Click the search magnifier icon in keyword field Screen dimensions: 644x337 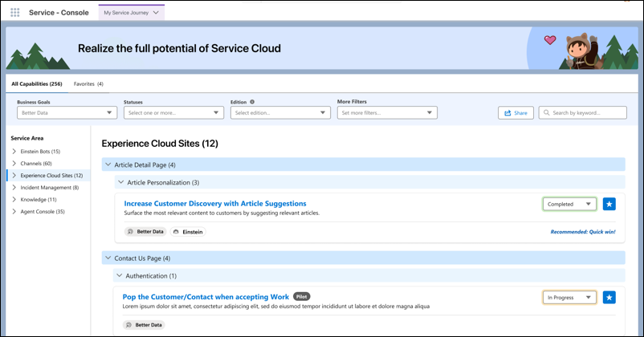pyautogui.click(x=547, y=113)
